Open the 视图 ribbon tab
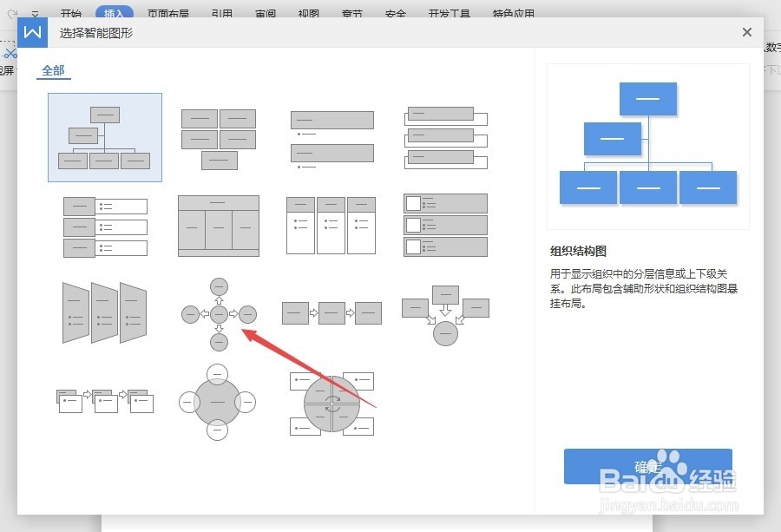781x532 pixels. pos(308,13)
